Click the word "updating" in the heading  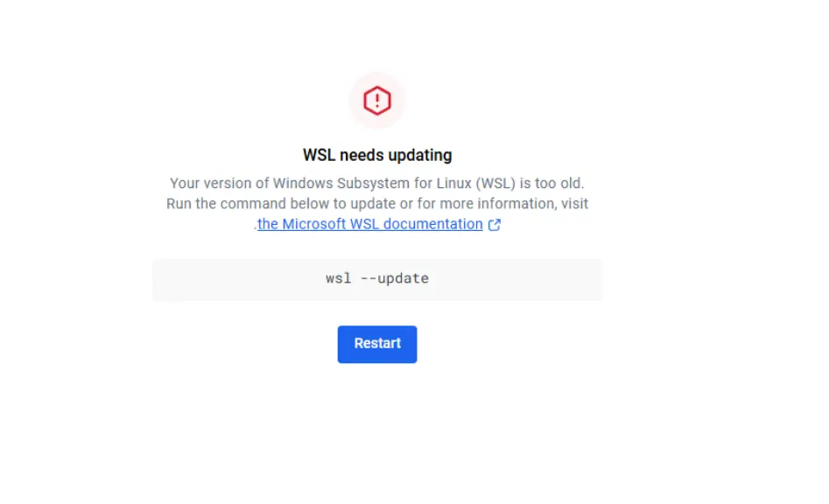tap(420, 155)
